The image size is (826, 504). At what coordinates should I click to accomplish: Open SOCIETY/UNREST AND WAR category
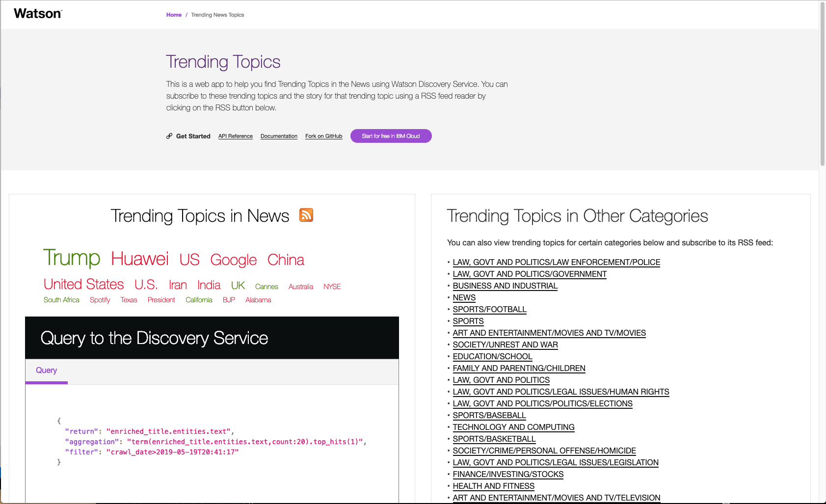point(506,345)
